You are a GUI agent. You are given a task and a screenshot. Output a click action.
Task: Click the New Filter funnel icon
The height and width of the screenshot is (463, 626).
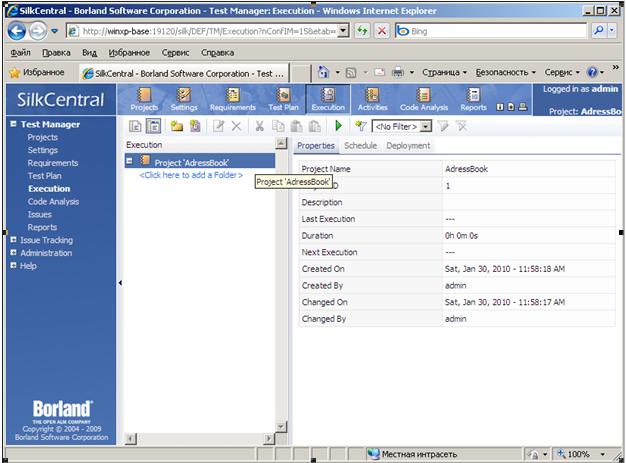pos(361,127)
